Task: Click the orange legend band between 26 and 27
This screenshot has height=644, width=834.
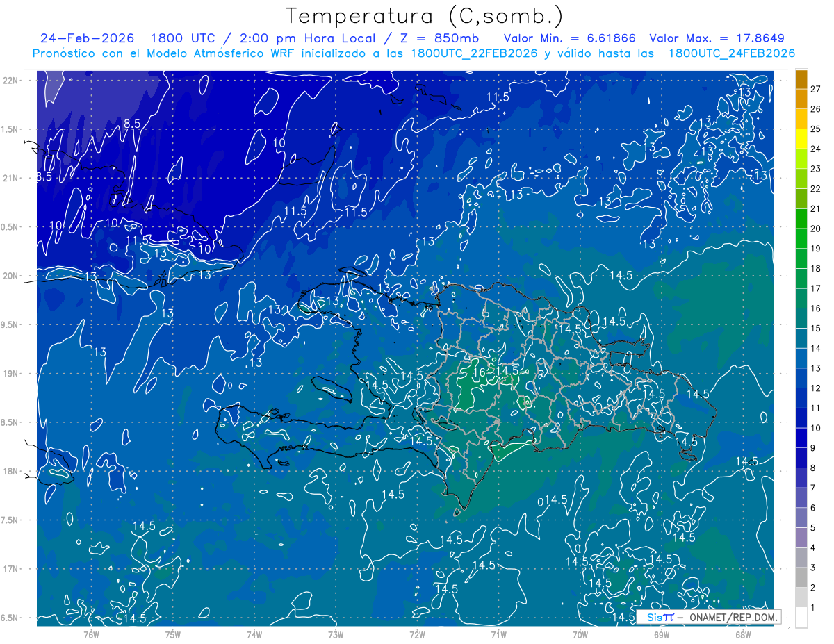Action: tap(801, 99)
